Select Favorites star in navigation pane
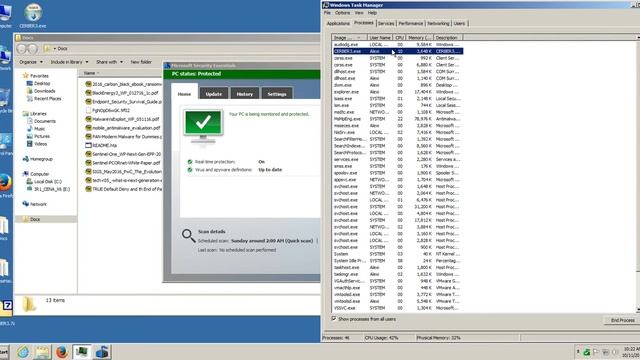 [26, 76]
